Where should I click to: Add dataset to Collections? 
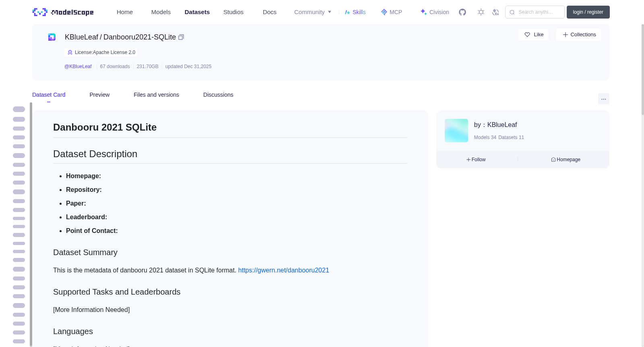(x=579, y=35)
